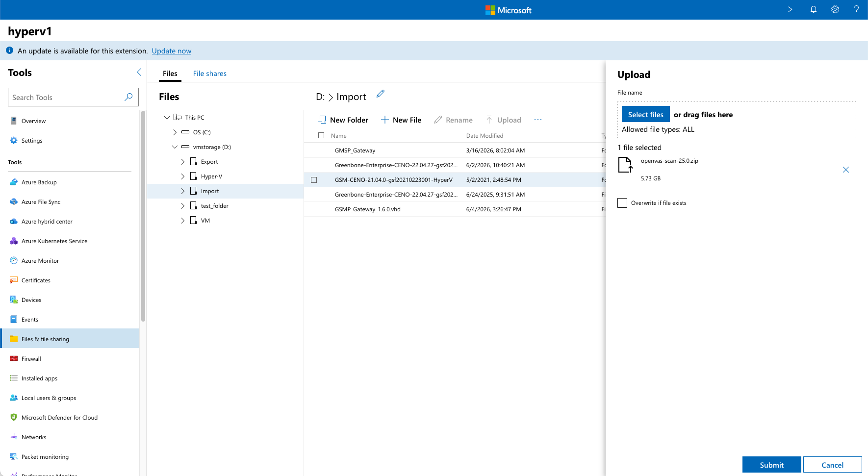Collapse the This PC tree node
868x476 pixels.
[167, 117]
